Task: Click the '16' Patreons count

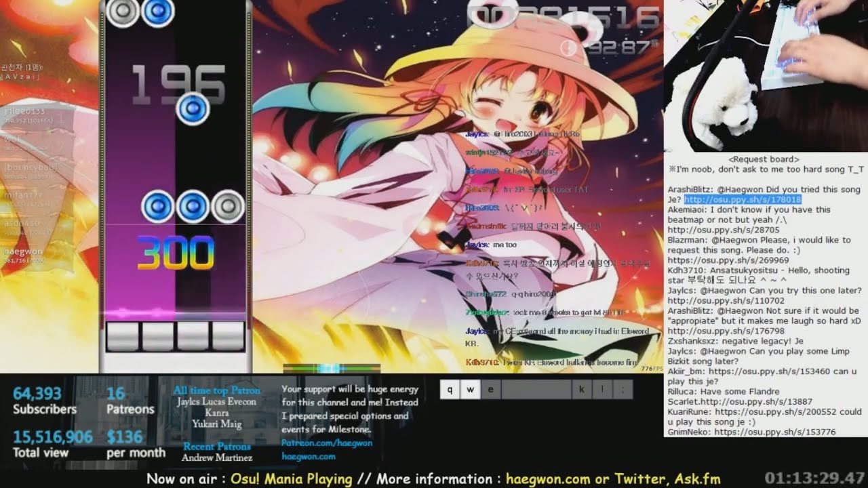Action: [116, 394]
